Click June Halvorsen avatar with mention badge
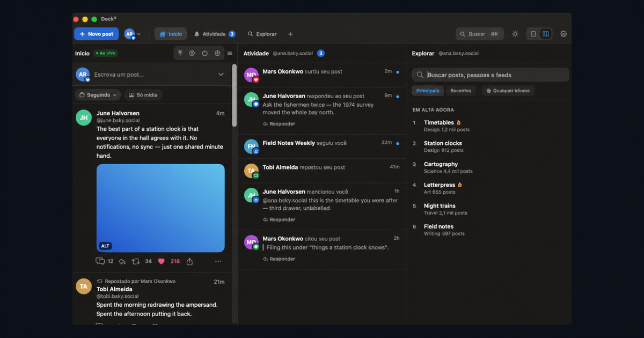 (x=251, y=195)
